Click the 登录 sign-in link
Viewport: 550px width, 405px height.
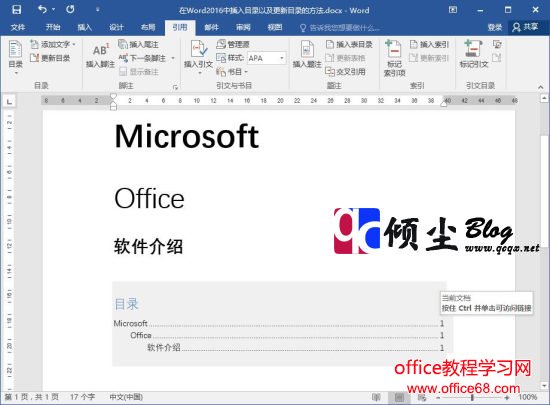point(495,27)
